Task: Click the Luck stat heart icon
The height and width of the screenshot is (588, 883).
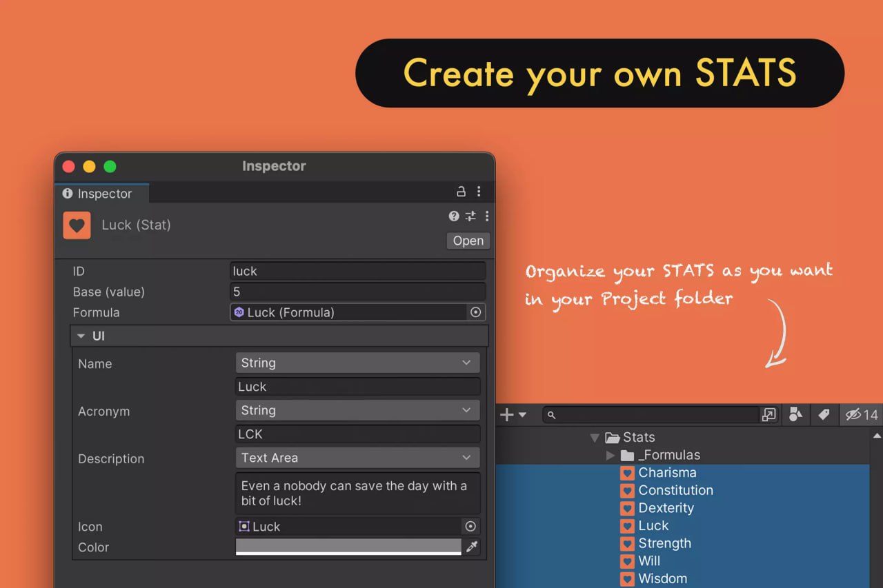Action: pos(77,225)
